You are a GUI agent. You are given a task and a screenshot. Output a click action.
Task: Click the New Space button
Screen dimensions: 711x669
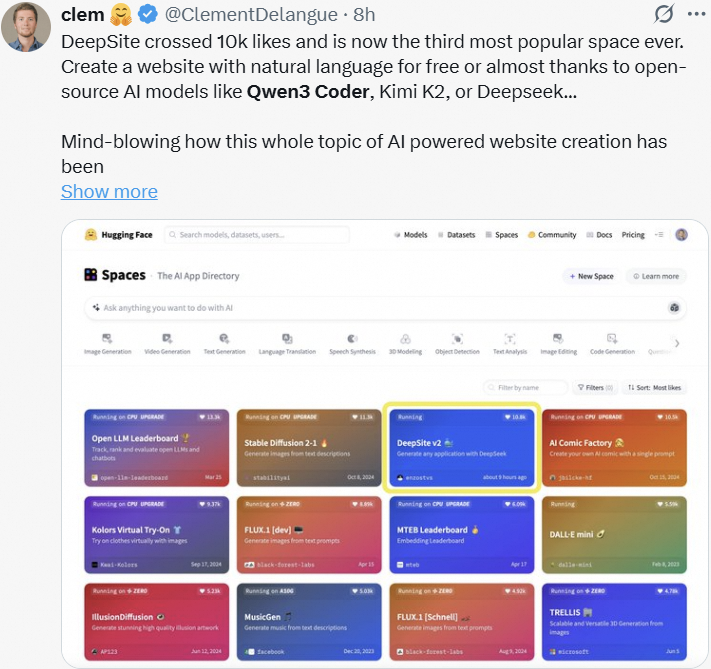[591, 276]
